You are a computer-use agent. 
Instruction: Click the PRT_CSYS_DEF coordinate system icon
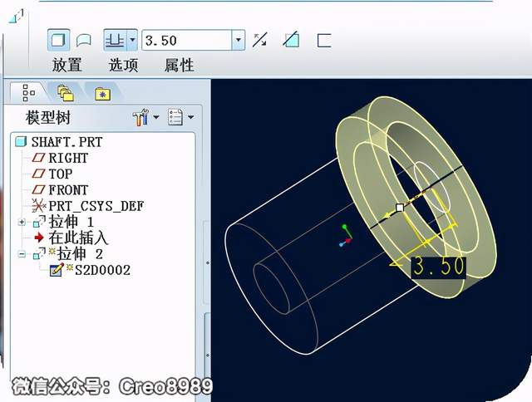click(x=39, y=205)
